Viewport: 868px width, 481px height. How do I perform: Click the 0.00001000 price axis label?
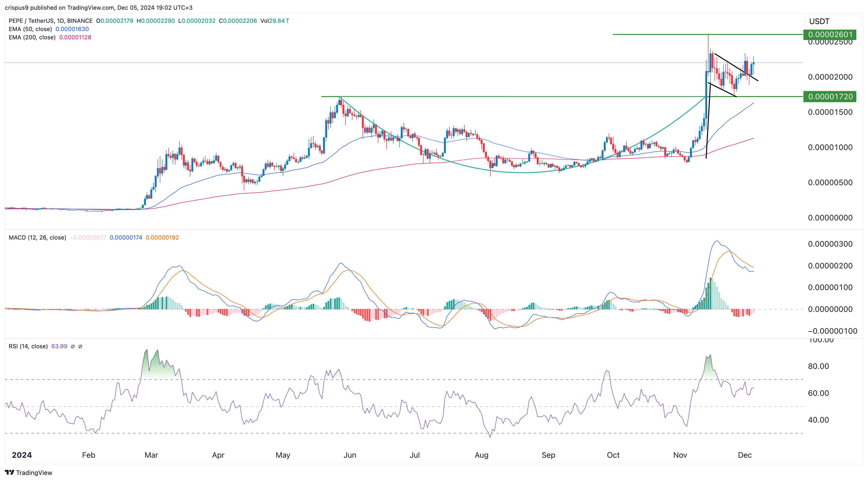click(x=830, y=147)
